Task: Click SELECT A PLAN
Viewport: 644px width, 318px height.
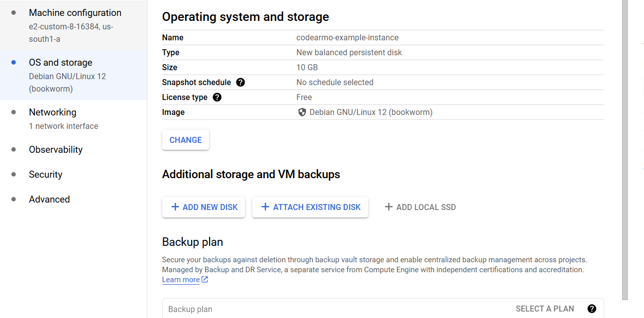Action: tap(545, 309)
